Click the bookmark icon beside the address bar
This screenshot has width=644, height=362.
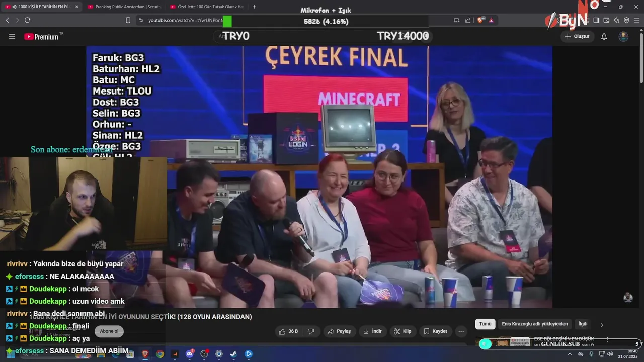tap(128, 20)
